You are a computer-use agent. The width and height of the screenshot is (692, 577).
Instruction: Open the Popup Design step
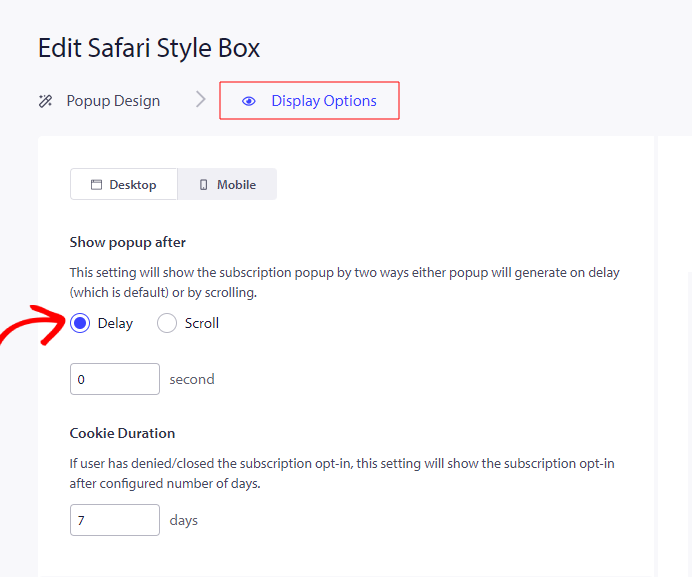112,101
